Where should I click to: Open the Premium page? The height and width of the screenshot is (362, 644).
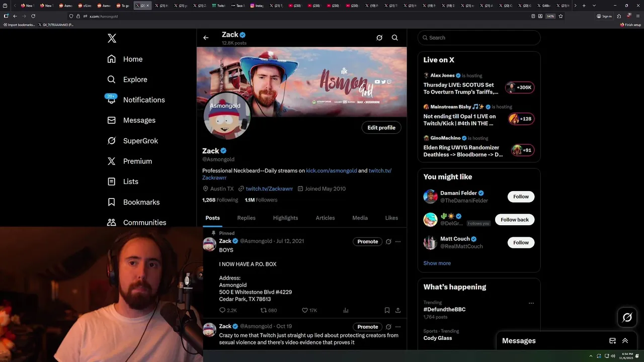[x=130, y=161]
